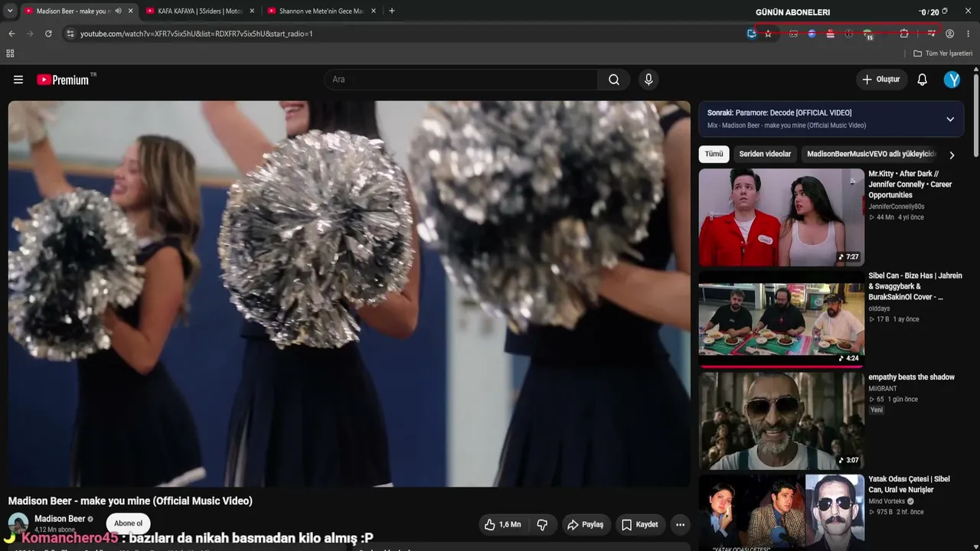
Task: Switch to the KAFA KAFAYA tab
Action: pos(199,11)
